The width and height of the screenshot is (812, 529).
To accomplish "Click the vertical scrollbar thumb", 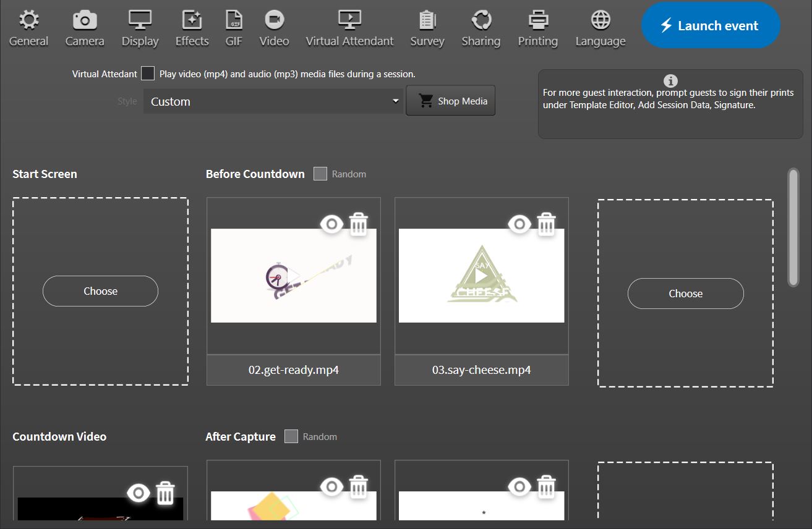I will [793, 227].
